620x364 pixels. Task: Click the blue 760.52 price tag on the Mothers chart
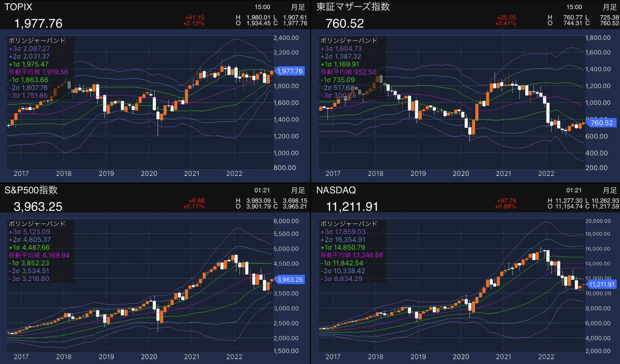601,123
